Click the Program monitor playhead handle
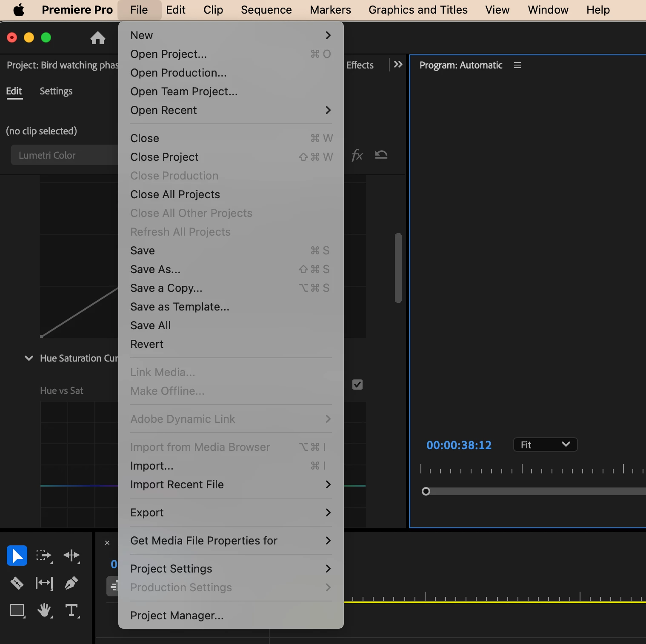646x644 pixels. click(426, 491)
